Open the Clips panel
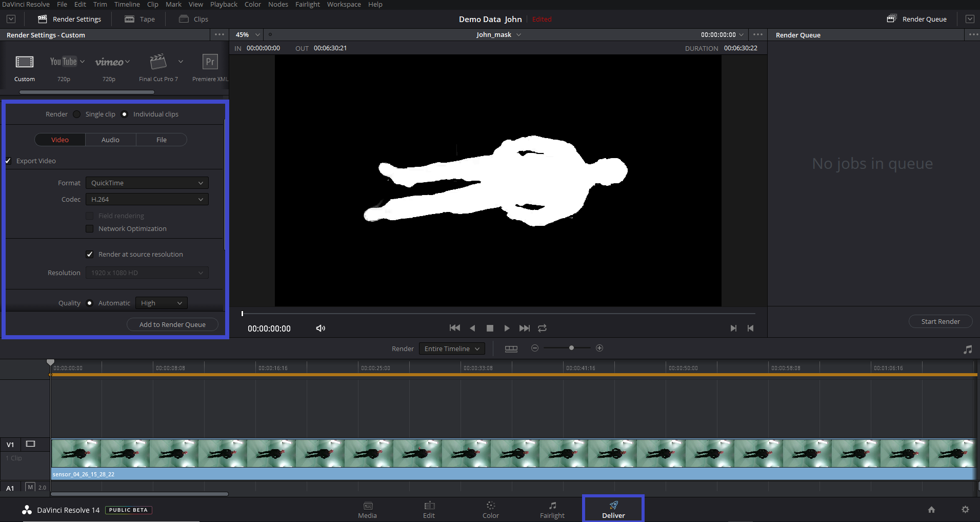Image resolution: width=980 pixels, height=522 pixels. point(193,19)
